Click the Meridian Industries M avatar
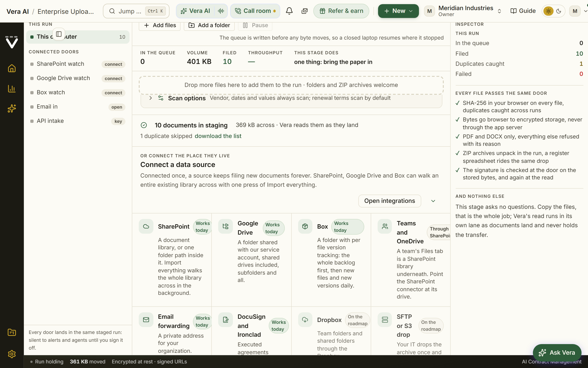The image size is (588, 368). [429, 11]
